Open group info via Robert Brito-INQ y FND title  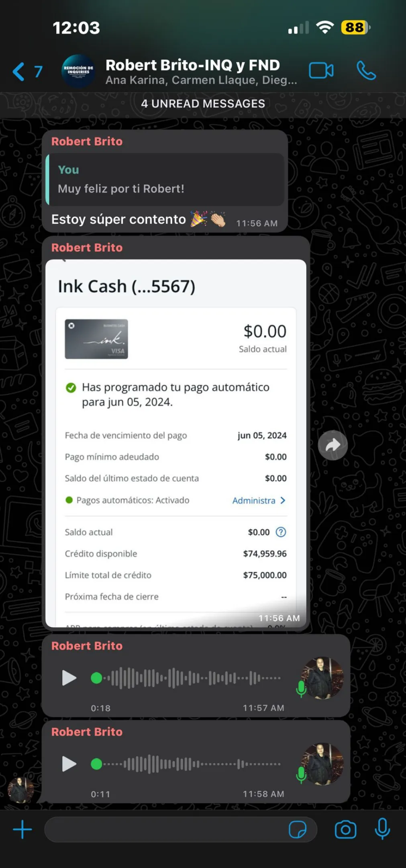[x=193, y=65]
